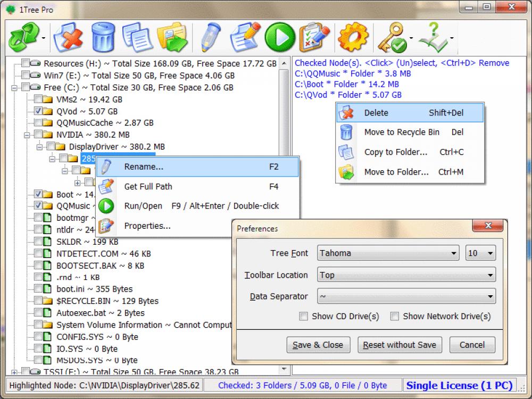Enable Show Network Drive(s) option
The image size is (532, 399).
395,316
